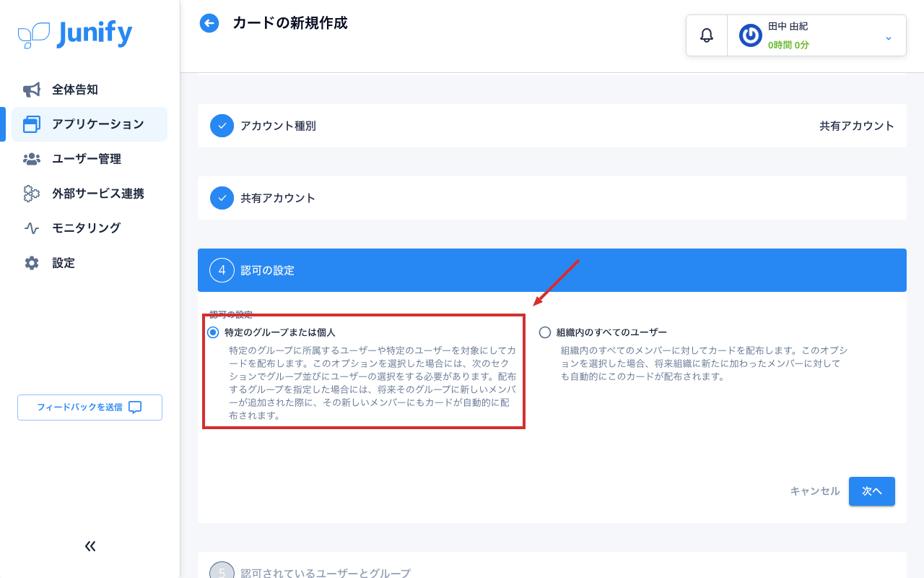Image resolution: width=924 pixels, height=578 pixels.
Task: Expand 認可されているユーザーとグループ section
Action: (x=552, y=565)
